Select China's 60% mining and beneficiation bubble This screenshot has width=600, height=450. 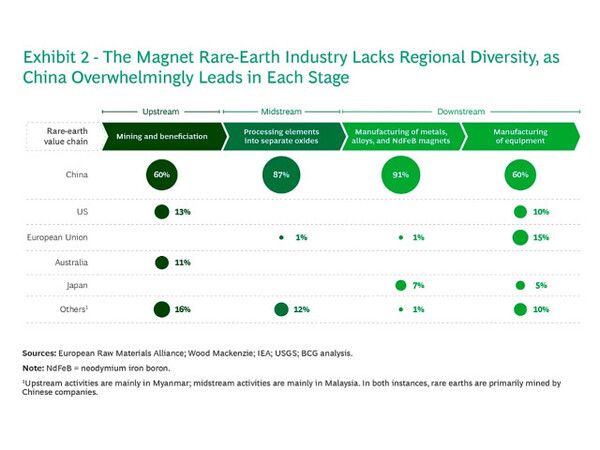[161, 174]
